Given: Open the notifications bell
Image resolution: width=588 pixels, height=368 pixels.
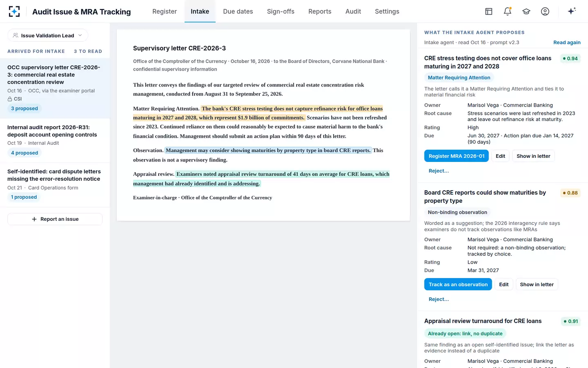Looking at the screenshot, I should point(508,11).
